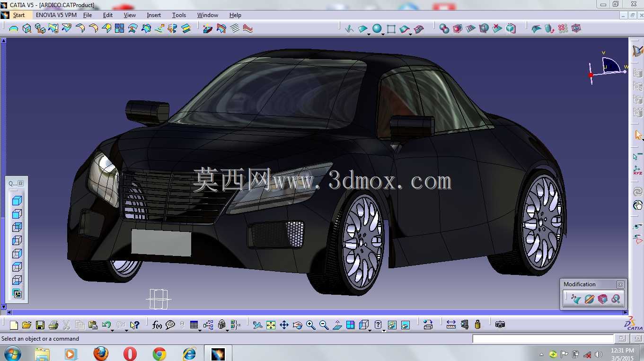
Task: Expand the isometric view cube dropdown arrow
Action: tap(370, 330)
